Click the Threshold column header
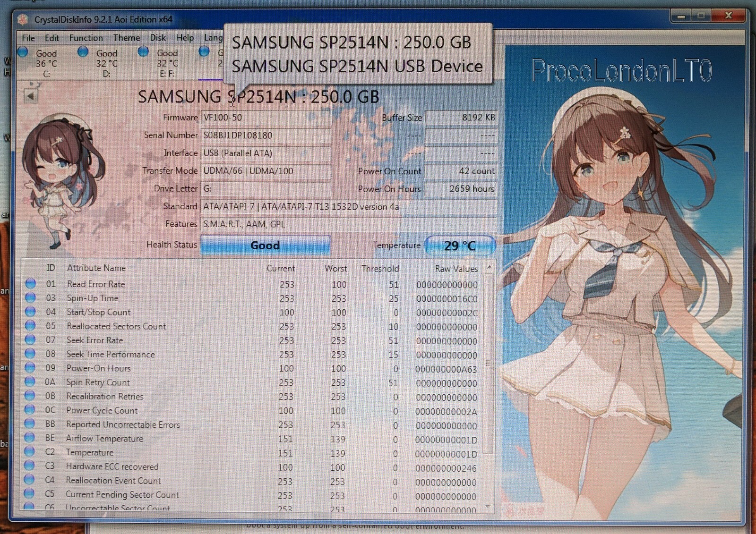This screenshot has width=756, height=534. coord(380,269)
